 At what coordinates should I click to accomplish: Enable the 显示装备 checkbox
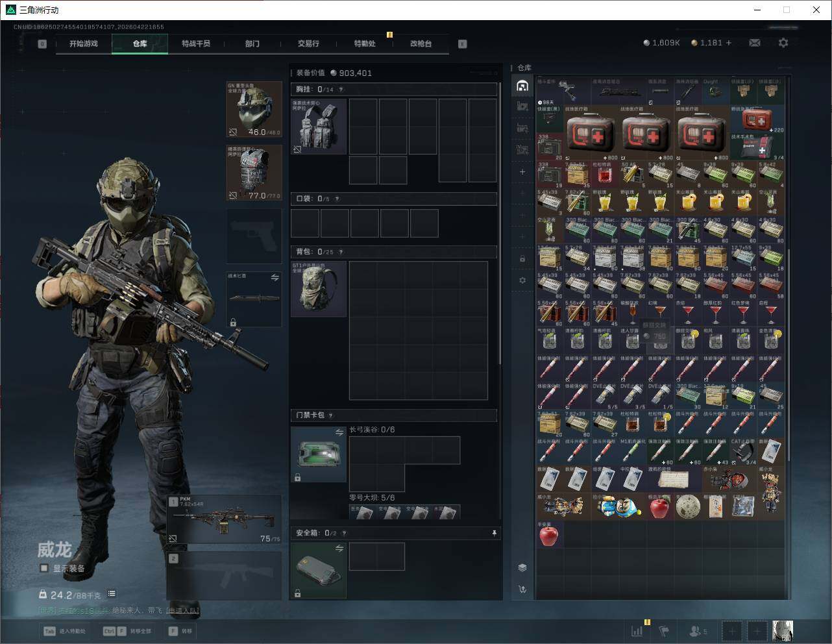[44, 568]
